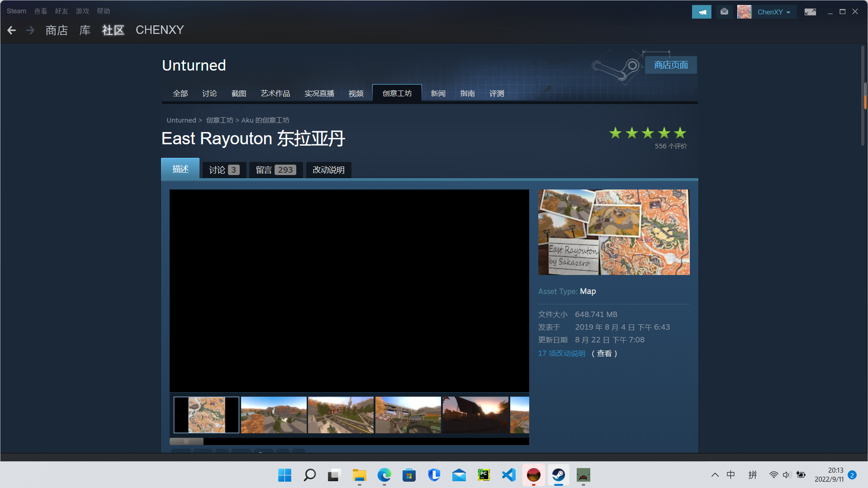Select the 指南 hub tab
This screenshot has width=868, height=488.
coord(467,94)
